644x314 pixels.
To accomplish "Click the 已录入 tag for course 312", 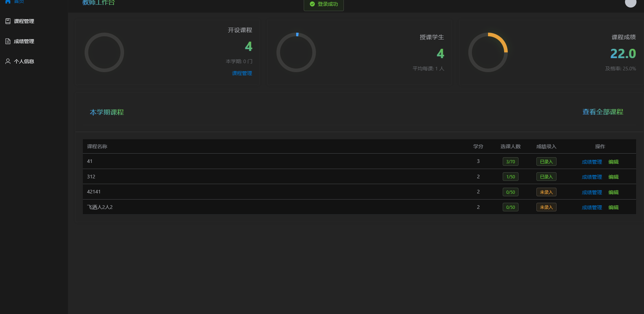I will (546, 177).
